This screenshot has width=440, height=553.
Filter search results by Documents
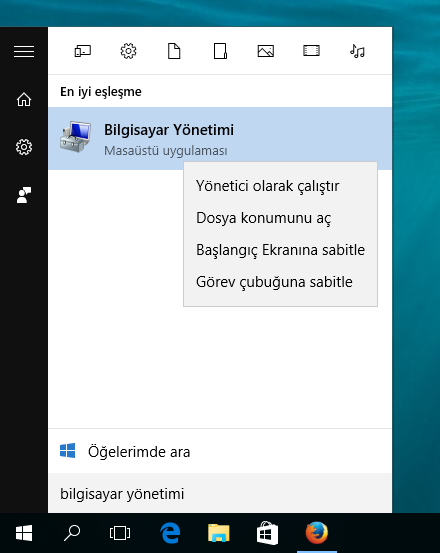[x=174, y=51]
